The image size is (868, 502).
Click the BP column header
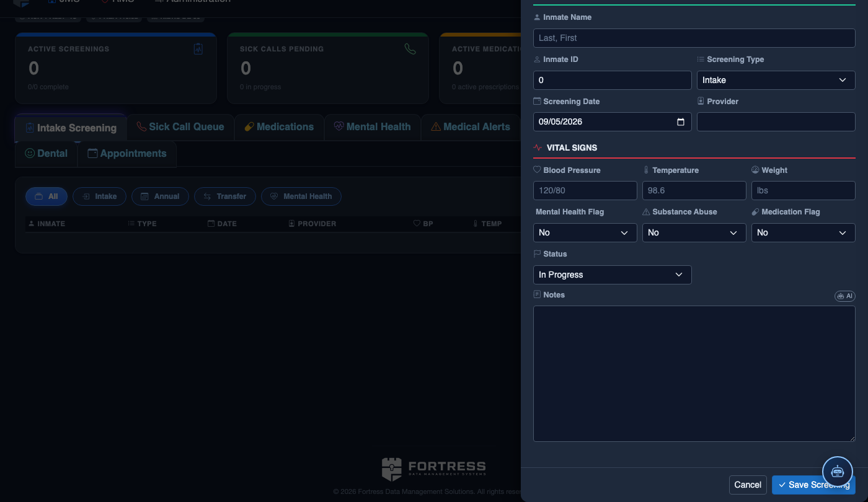423,224
